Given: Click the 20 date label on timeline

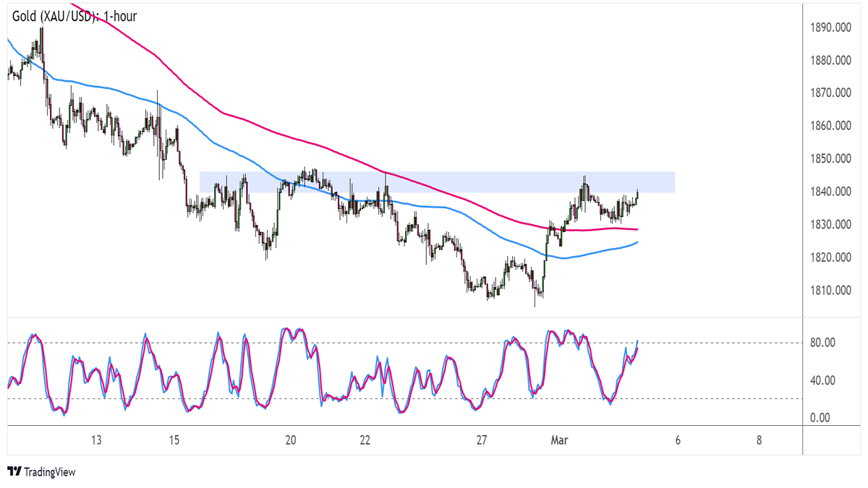Looking at the screenshot, I should [290, 440].
